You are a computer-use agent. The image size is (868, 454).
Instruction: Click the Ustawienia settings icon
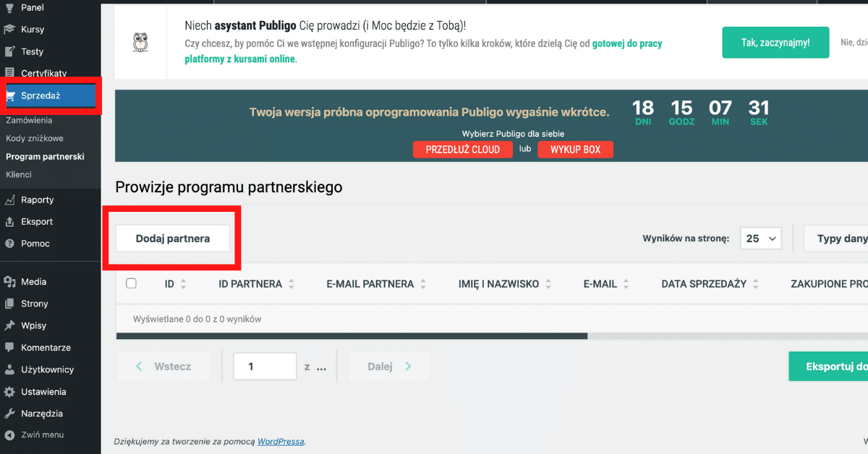tap(9, 392)
